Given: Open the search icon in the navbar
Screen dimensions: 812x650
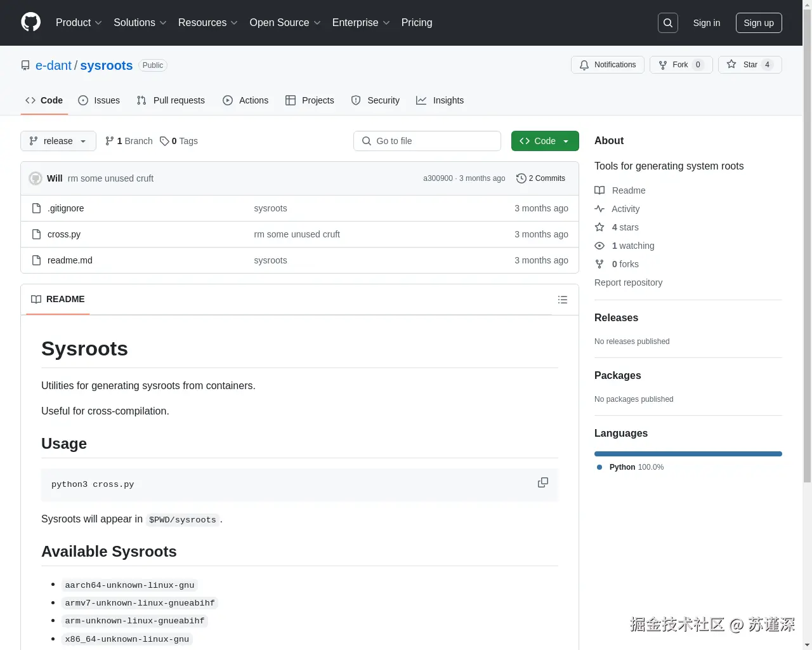Looking at the screenshot, I should click(667, 22).
